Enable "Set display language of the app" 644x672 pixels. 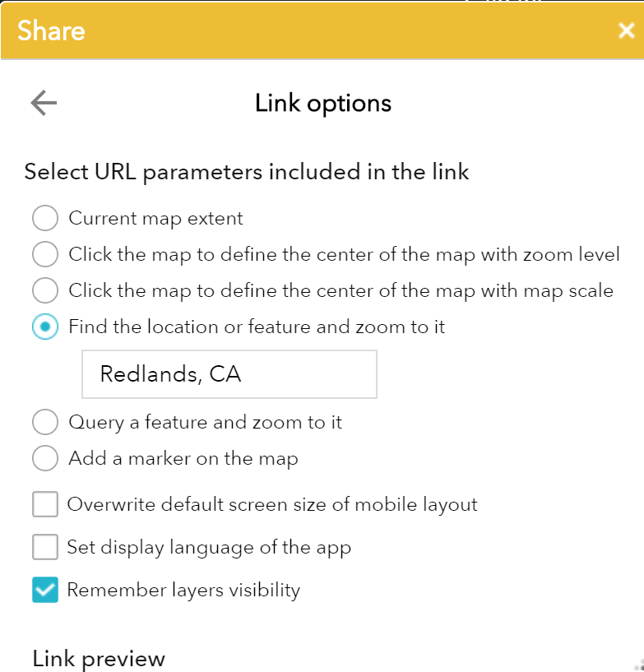pos(45,547)
